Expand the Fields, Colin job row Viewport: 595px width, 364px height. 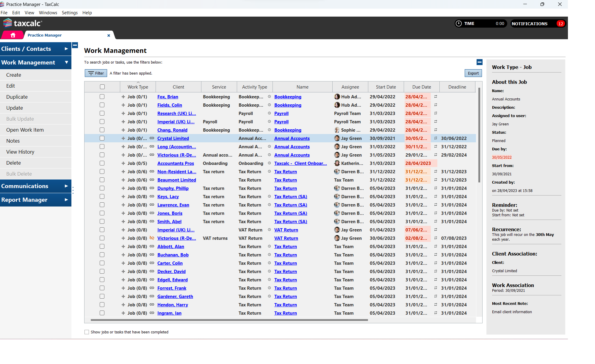[123, 105]
